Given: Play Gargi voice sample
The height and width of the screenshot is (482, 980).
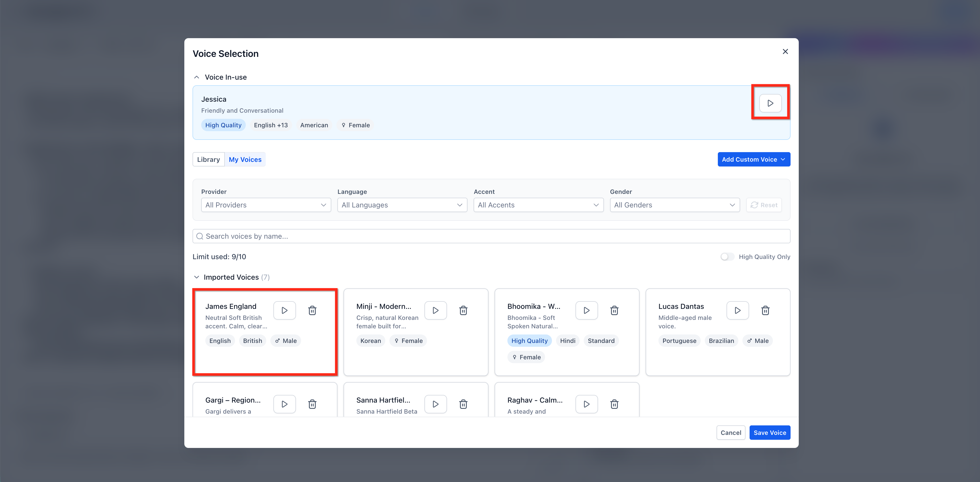Looking at the screenshot, I should pos(285,404).
